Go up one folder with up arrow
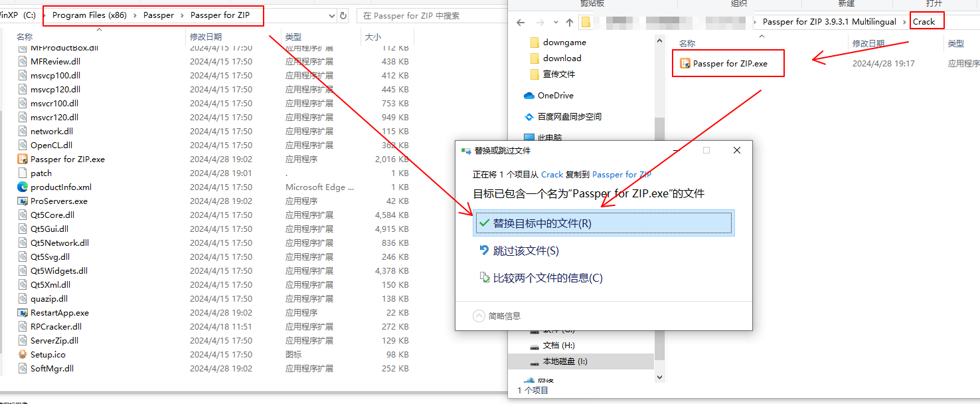The image size is (980, 404). pos(569,22)
